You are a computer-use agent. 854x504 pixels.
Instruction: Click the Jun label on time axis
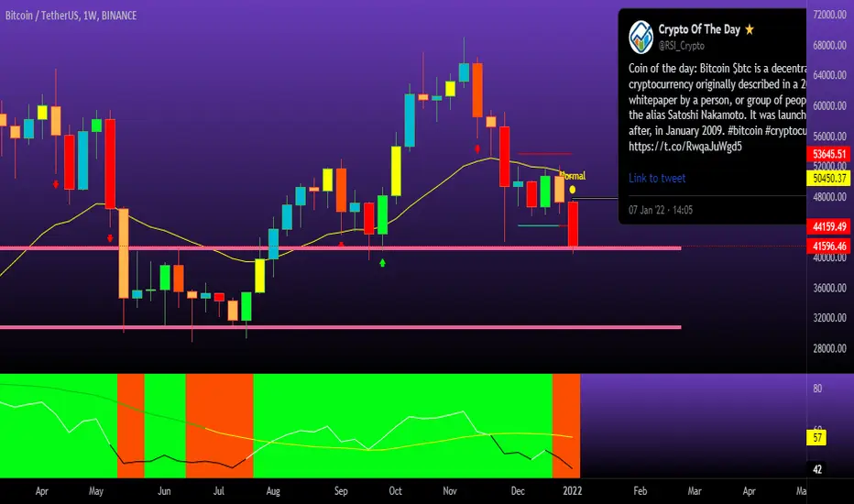(x=164, y=491)
